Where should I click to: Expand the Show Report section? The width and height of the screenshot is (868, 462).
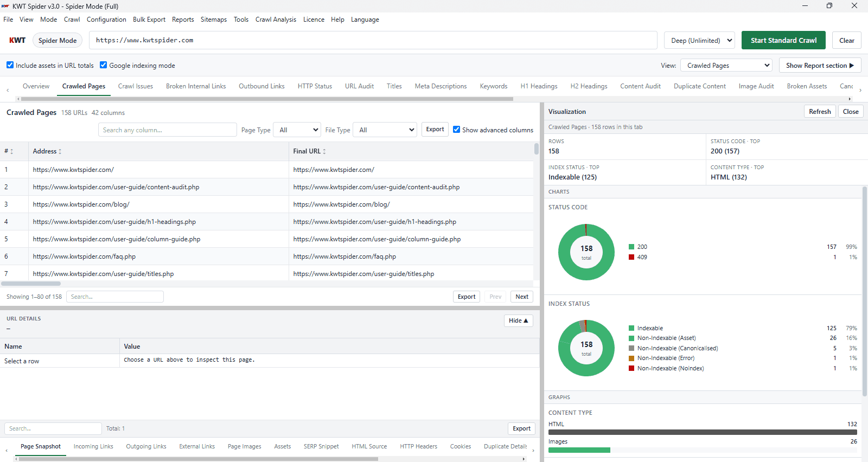point(820,66)
